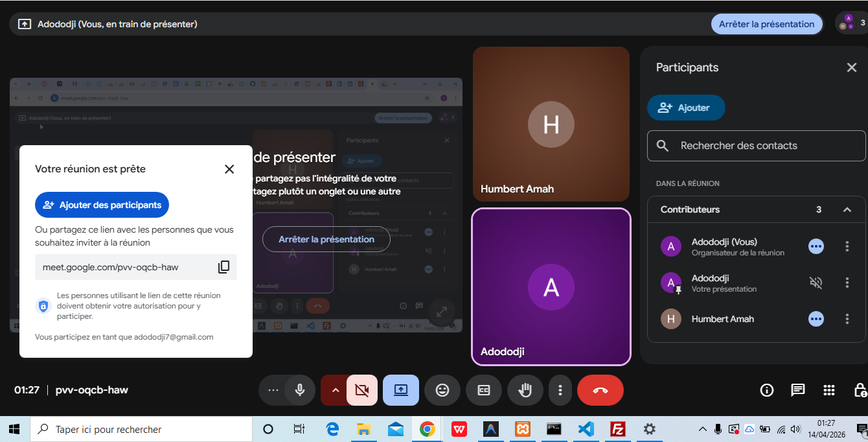Mute the microphone
The width and height of the screenshot is (868, 442).
pyautogui.click(x=300, y=390)
